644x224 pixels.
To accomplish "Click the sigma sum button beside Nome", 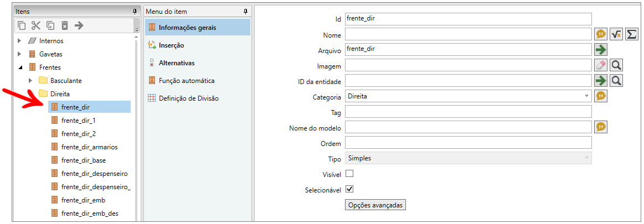I will (x=631, y=34).
